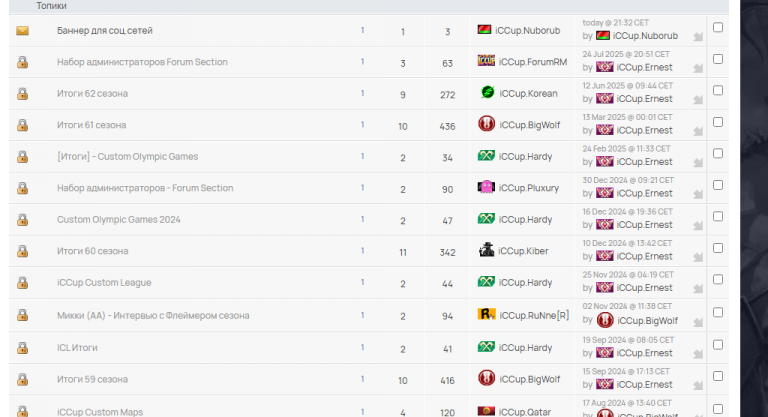Visit iCCup.ForumRM author profile
Screen dimensions: 768x417
532,62
